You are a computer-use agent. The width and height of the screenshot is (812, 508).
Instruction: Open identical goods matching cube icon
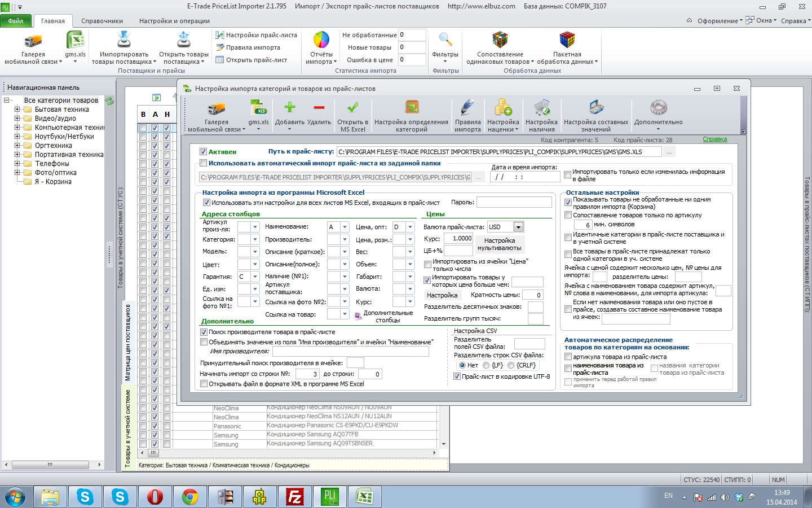click(500, 41)
